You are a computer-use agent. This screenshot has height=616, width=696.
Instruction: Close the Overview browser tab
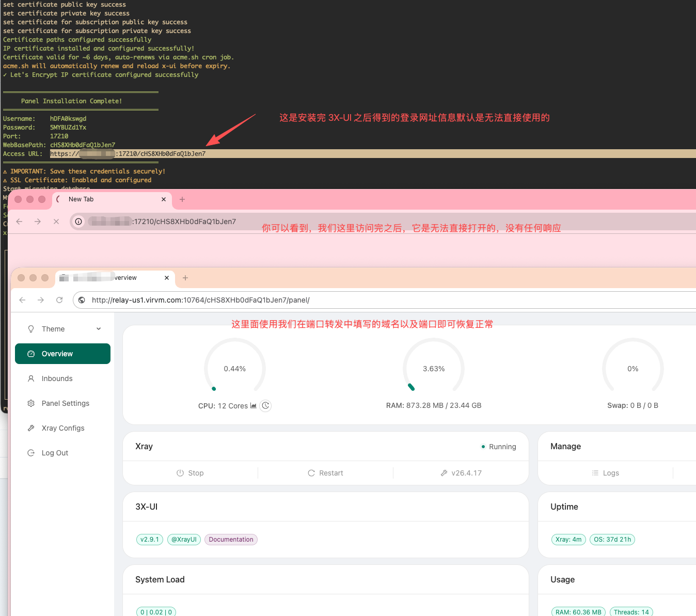[167, 278]
